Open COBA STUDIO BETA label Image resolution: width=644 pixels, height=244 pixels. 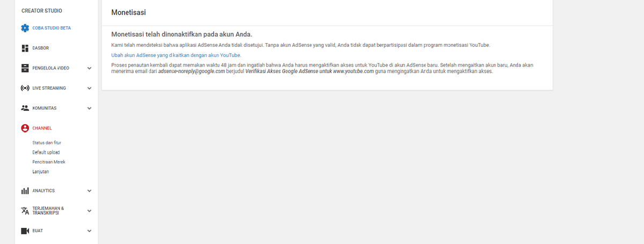tap(52, 28)
